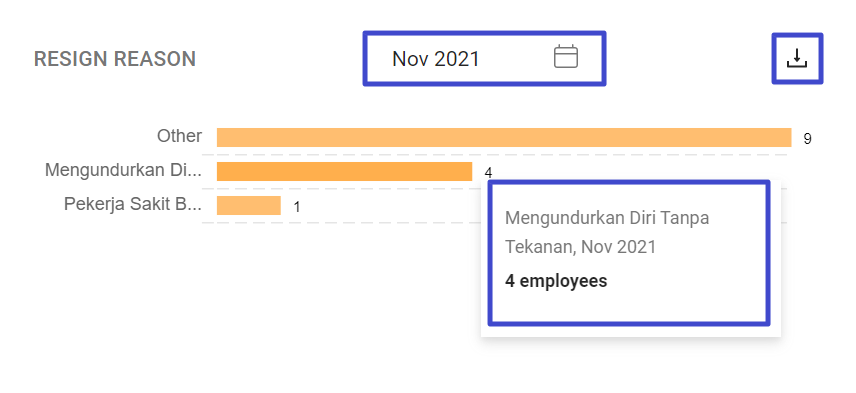The width and height of the screenshot is (856, 393).
Task: Click the value 9 beside Other bar
Action: pos(807,139)
